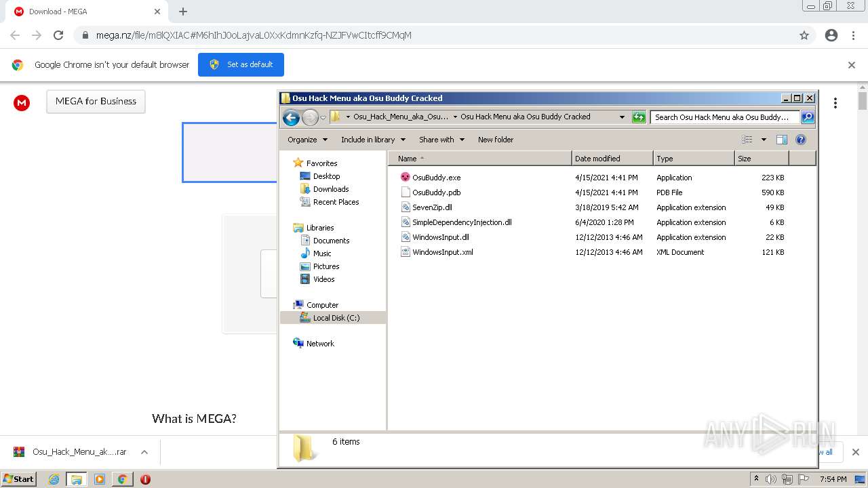The height and width of the screenshot is (488, 868).
Task: Select the WindowsInput.xml file
Action: point(442,252)
